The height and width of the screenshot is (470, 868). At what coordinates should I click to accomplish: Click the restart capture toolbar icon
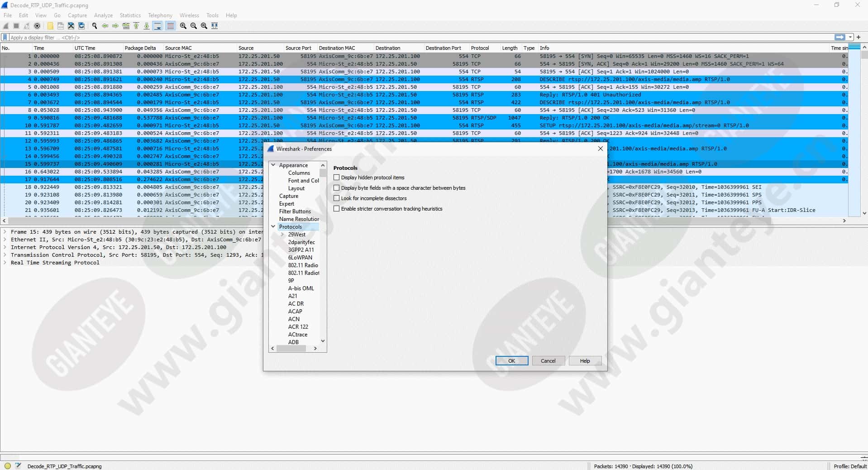[x=27, y=26]
